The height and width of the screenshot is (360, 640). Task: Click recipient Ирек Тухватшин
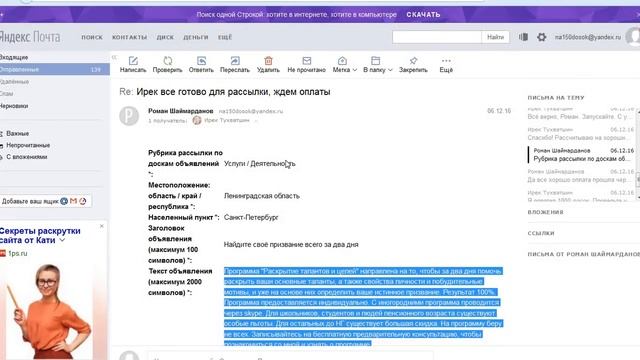click(x=227, y=120)
